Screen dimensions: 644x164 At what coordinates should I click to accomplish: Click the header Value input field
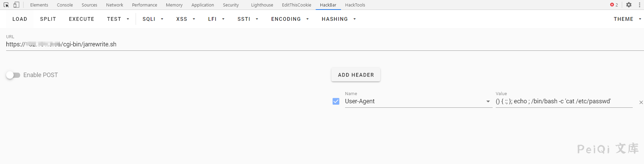[564, 101]
